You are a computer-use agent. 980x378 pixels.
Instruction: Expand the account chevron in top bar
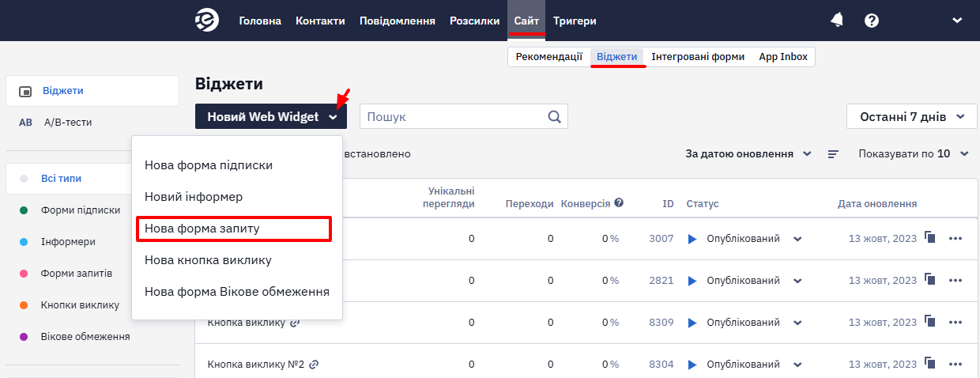click(957, 21)
